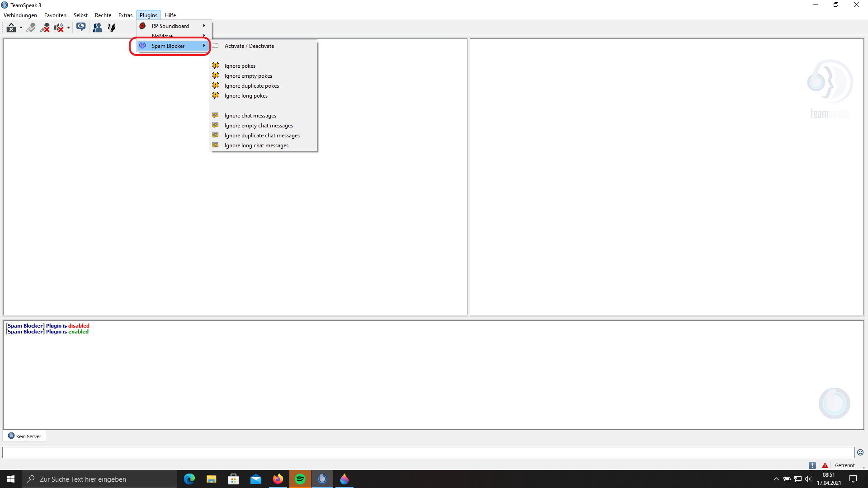This screenshot has width=868, height=488.
Task: Open the Rechte menu
Action: pyautogui.click(x=103, y=15)
